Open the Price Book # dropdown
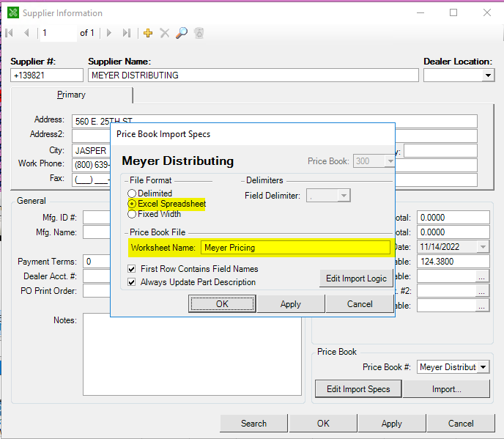Viewport: 504px width, 439px height. (x=483, y=367)
